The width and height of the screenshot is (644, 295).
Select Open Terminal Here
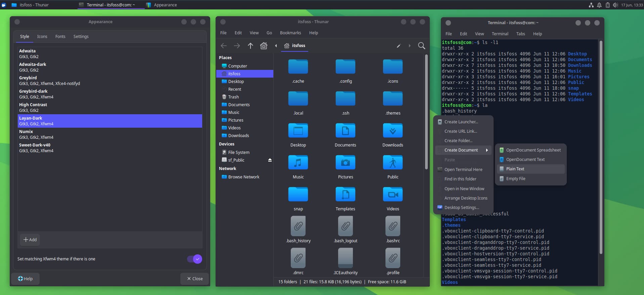463,170
